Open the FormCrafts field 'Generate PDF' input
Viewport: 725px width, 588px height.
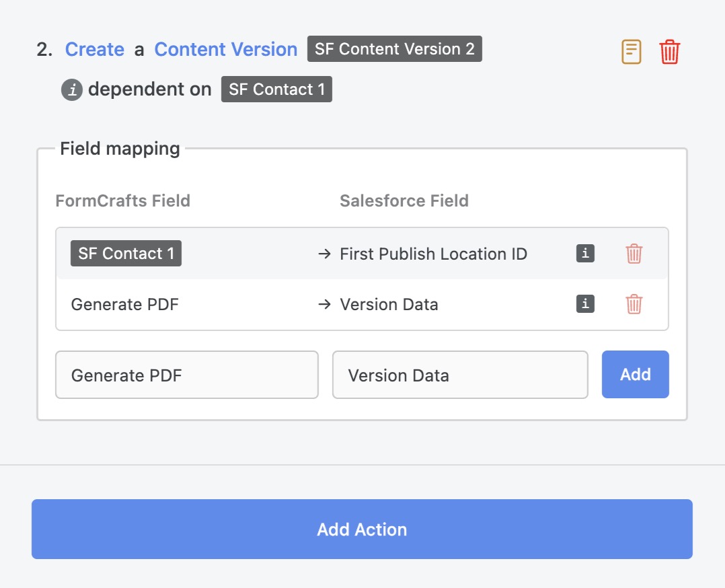[x=187, y=375]
